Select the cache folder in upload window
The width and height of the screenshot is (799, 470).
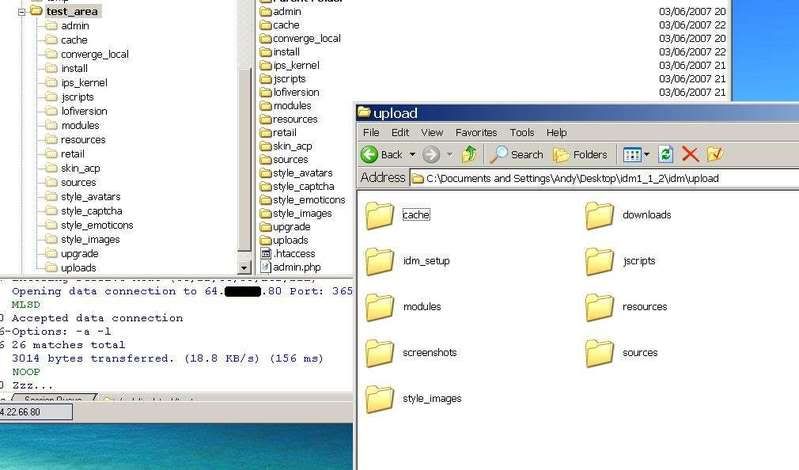coord(397,215)
